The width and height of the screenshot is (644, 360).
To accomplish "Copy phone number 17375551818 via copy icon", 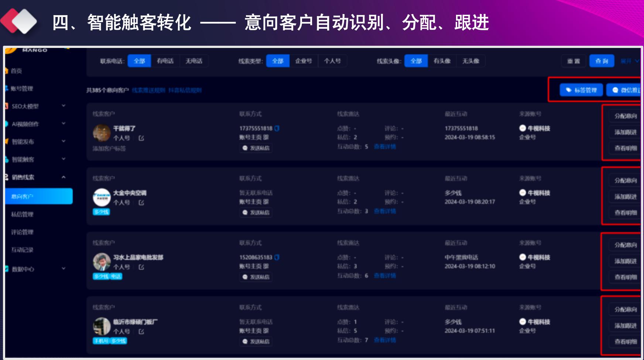I will pos(277,128).
